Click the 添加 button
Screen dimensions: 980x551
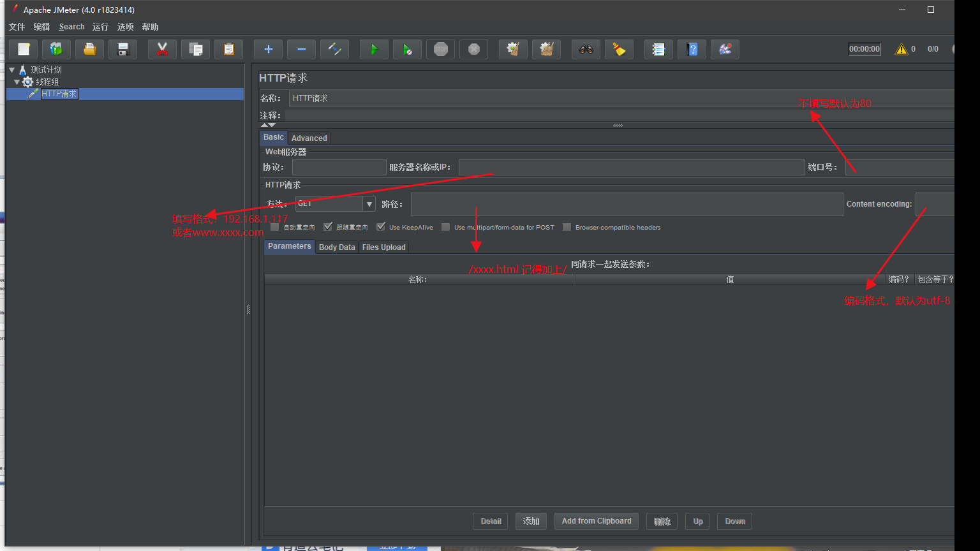pyautogui.click(x=531, y=521)
